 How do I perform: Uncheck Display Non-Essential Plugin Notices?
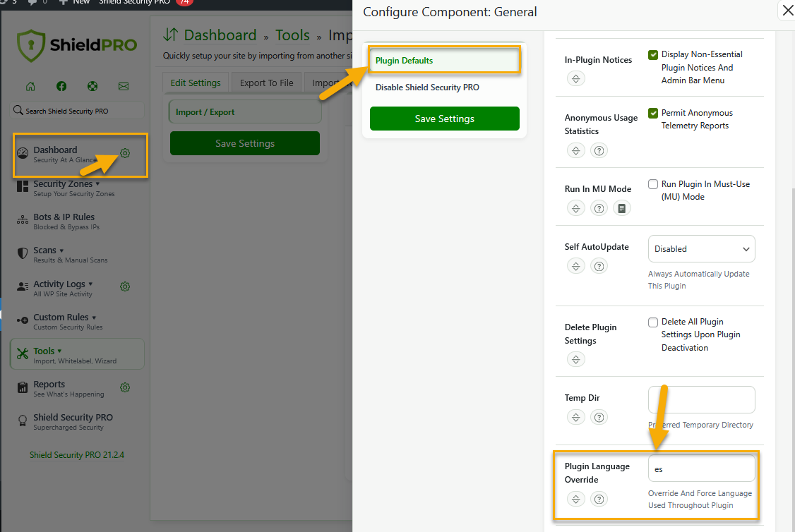pyautogui.click(x=653, y=55)
